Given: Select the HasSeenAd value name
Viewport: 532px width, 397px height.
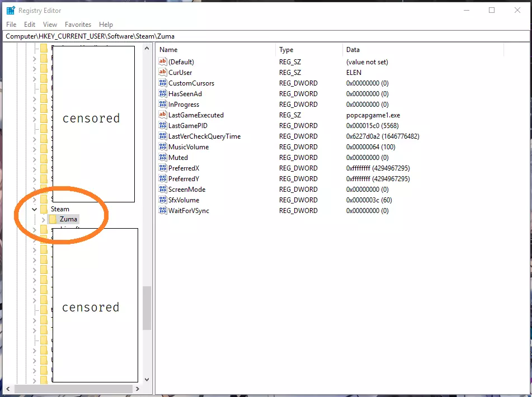Looking at the screenshot, I should (185, 94).
